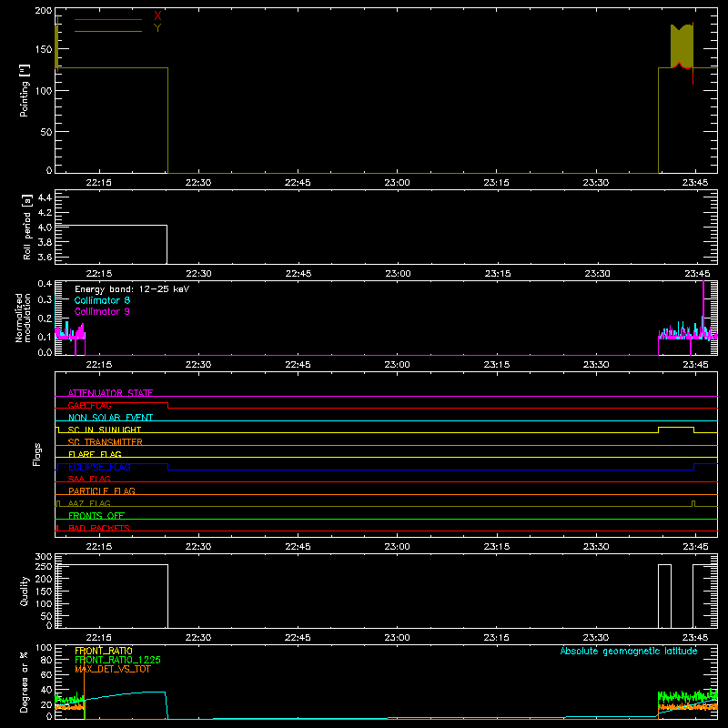Click the red X legend label
The height and width of the screenshot is (728, 728).
(157, 16)
